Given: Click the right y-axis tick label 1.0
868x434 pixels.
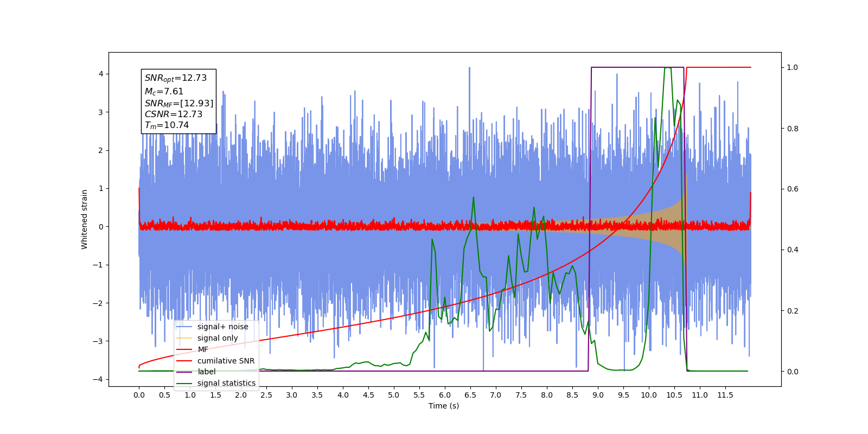Looking at the screenshot, I should point(793,67).
